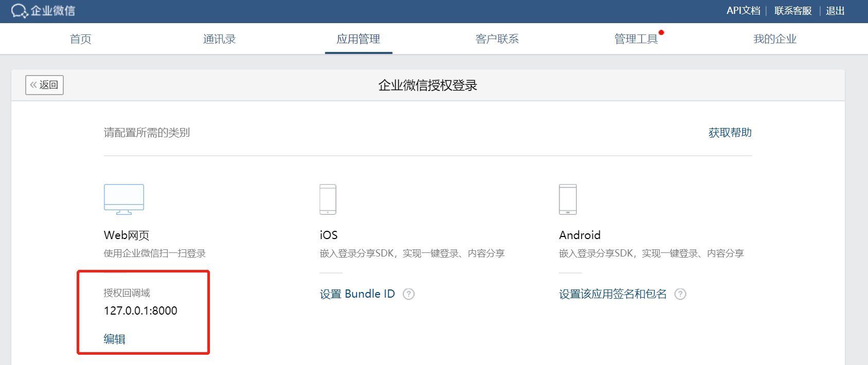This screenshot has width=868, height=365.
Task: Click 联系客服 in the header
Action: point(793,11)
